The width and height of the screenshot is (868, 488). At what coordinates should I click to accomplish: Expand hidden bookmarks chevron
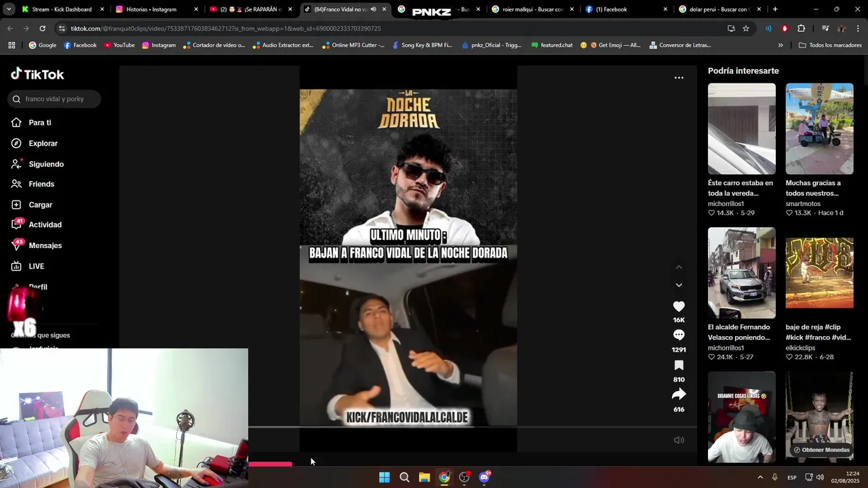click(x=781, y=45)
